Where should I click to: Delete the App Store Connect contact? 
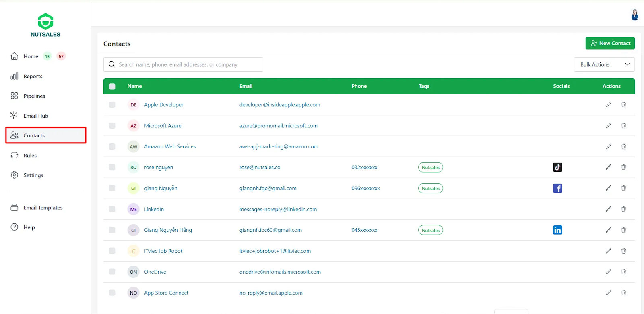point(623,293)
